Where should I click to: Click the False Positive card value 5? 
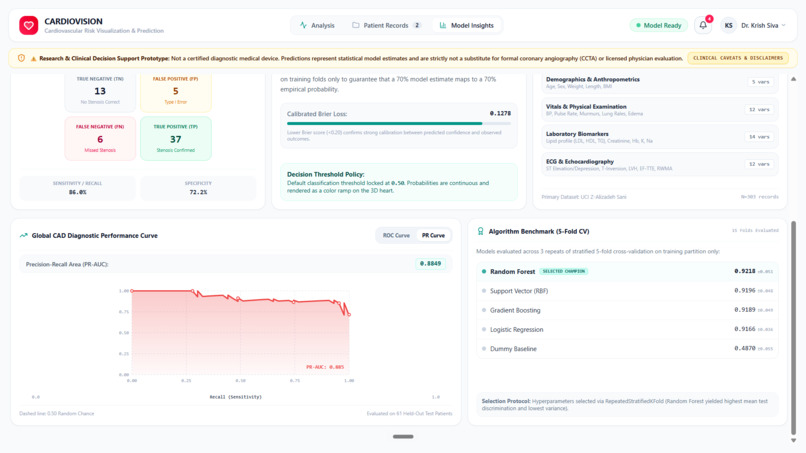click(x=176, y=91)
